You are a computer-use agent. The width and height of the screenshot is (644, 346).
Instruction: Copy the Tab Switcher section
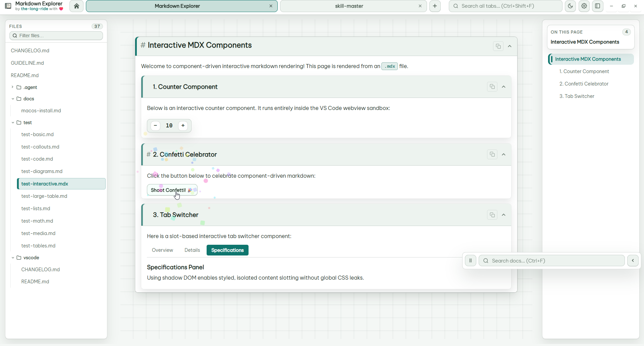click(492, 215)
